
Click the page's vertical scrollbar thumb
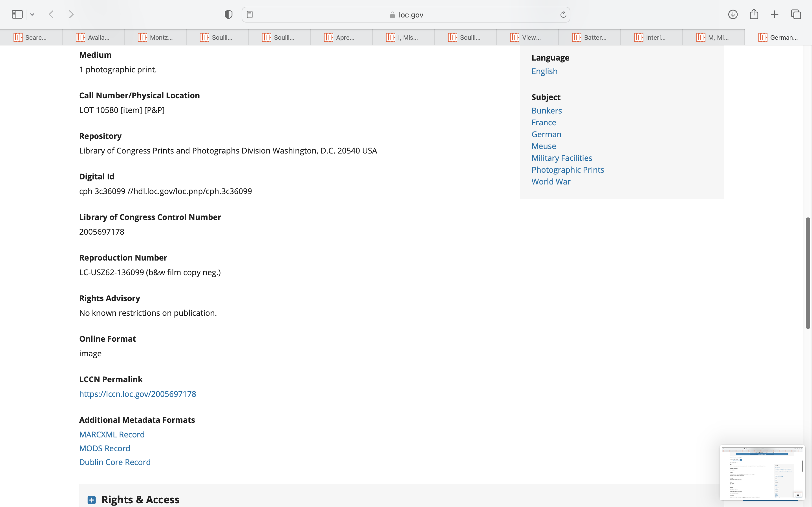tap(808, 273)
